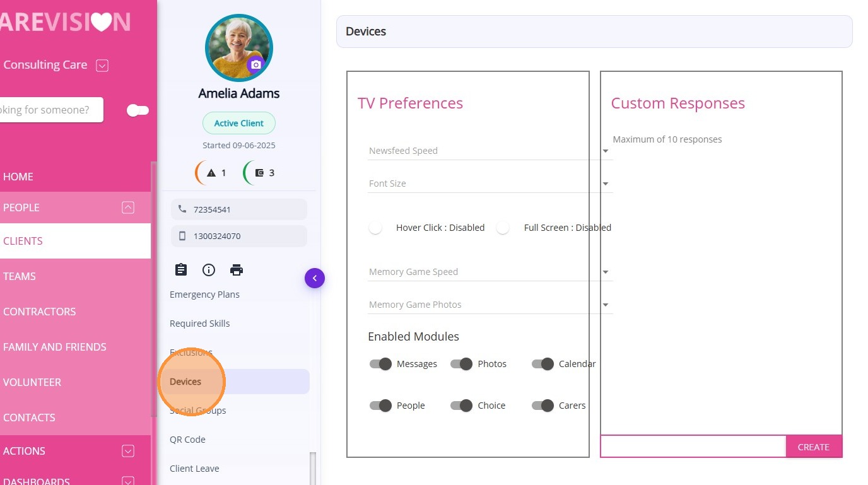Toggle the Hover Click switch

click(x=376, y=228)
